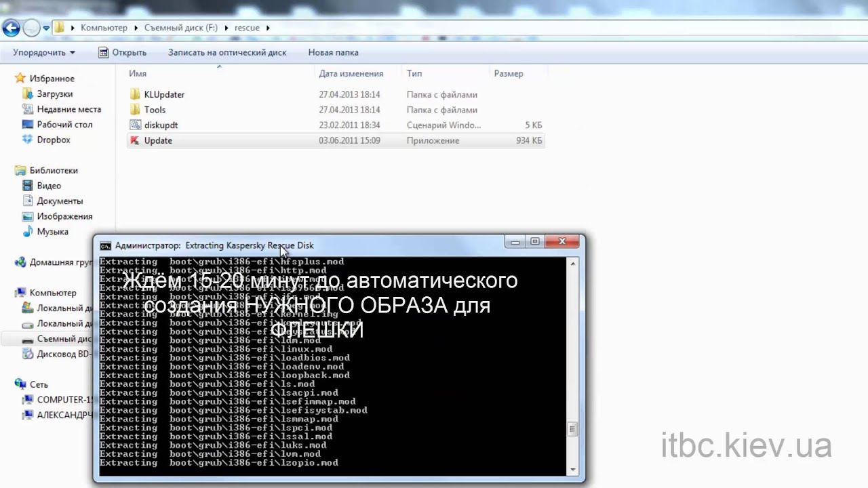Screen dimensions: 868x488
Task: Click the Dropbox icon in navigation pane
Action: click(28, 140)
